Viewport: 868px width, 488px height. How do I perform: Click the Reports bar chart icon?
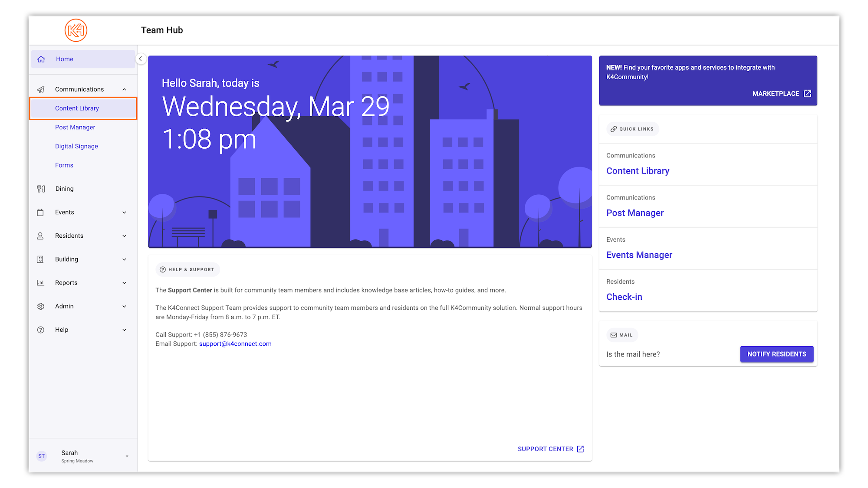(x=40, y=283)
